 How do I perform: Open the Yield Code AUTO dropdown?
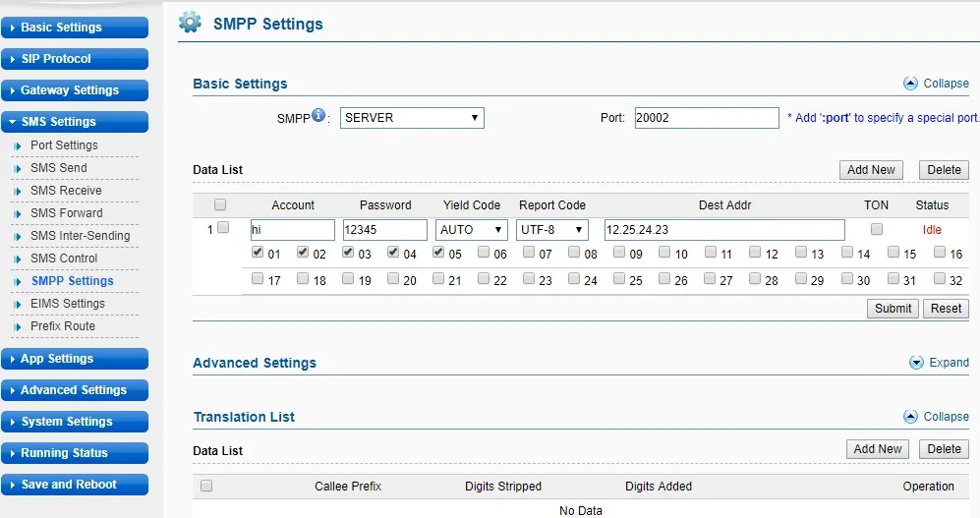472,230
